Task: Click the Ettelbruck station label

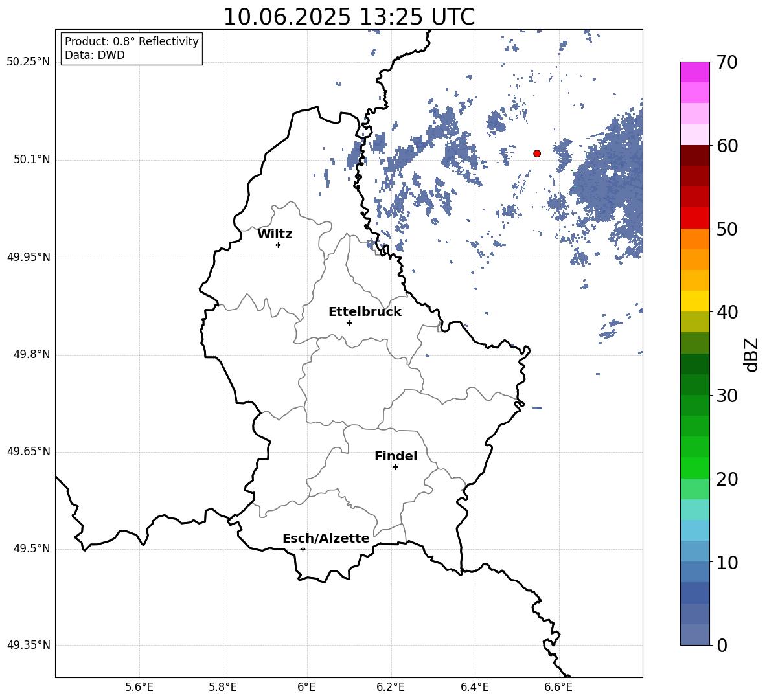Action: coord(365,312)
